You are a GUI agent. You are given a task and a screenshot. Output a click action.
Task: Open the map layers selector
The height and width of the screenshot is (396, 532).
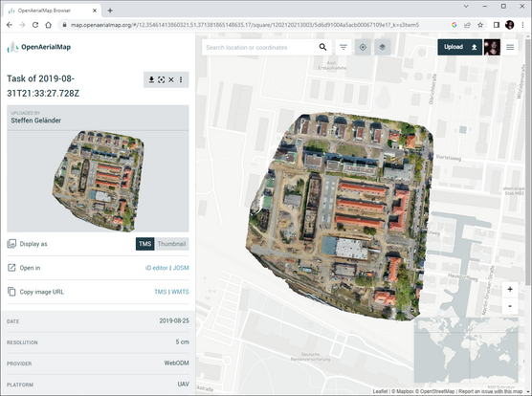click(x=383, y=47)
